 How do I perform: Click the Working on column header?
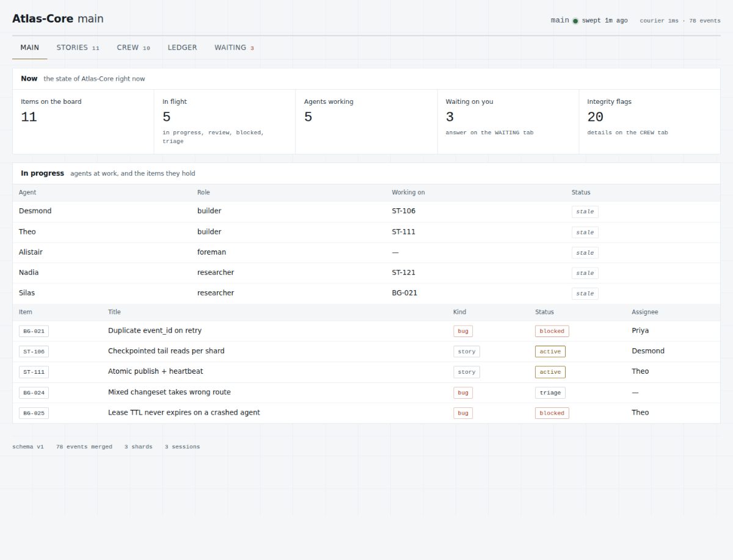pos(408,192)
